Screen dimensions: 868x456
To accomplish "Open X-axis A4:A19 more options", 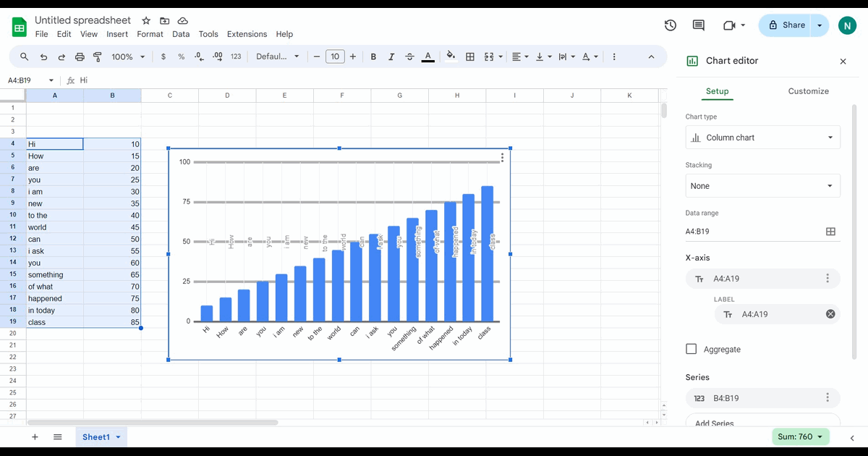I will 827,279.
